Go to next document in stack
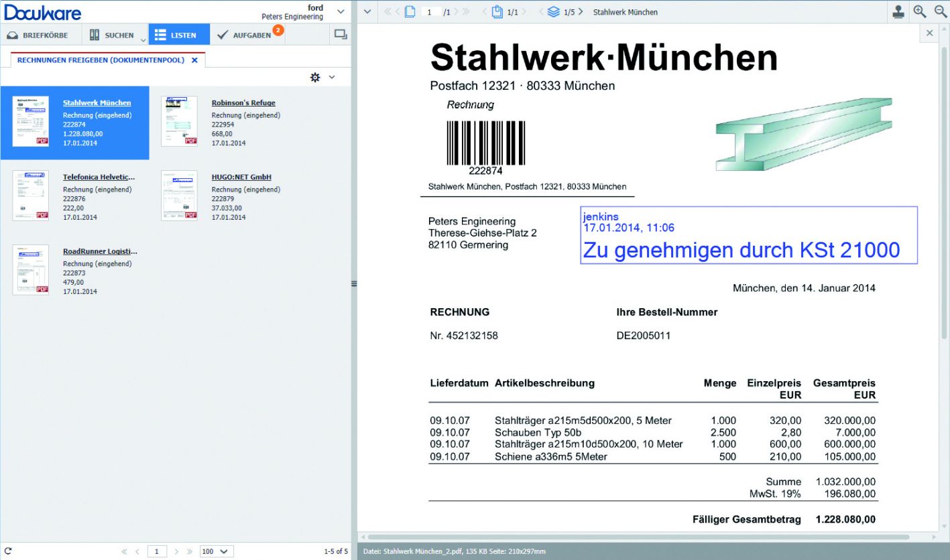 (581, 11)
